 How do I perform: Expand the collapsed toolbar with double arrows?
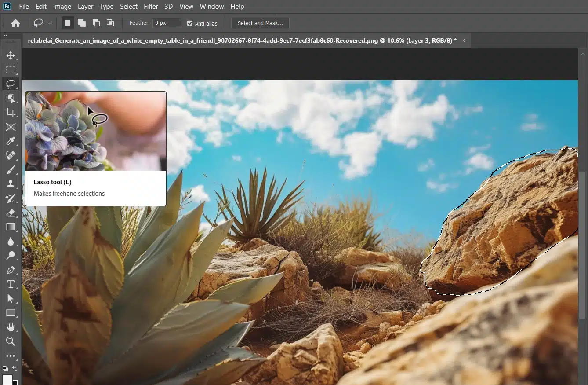pyautogui.click(x=6, y=36)
